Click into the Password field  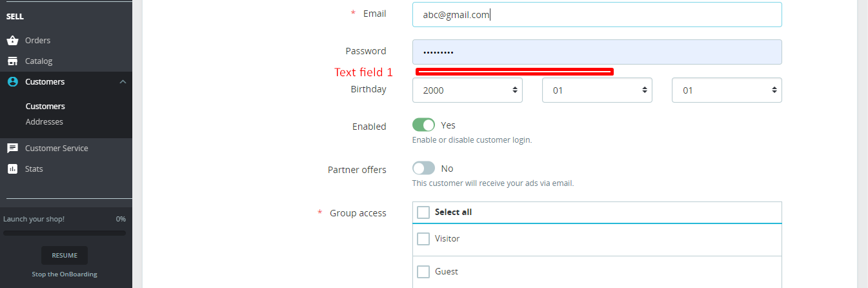597,52
